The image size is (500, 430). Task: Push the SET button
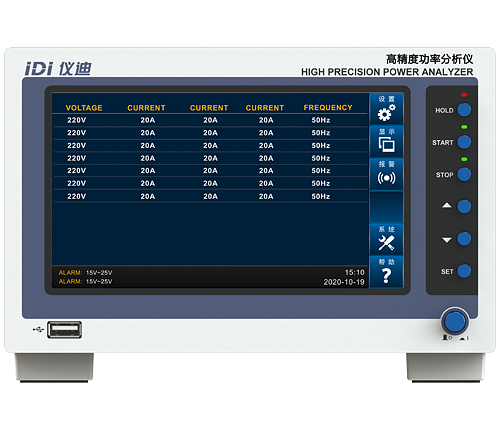pos(464,271)
